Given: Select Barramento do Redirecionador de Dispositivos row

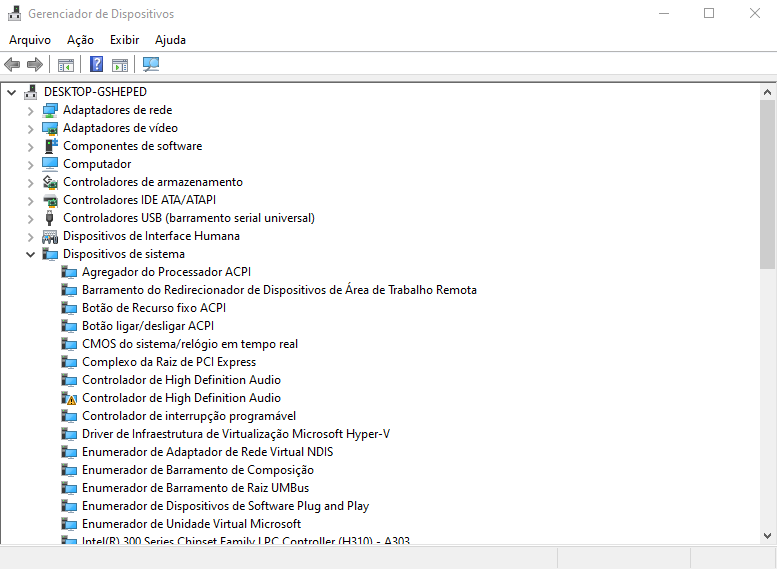Looking at the screenshot, I should point(279,290).
